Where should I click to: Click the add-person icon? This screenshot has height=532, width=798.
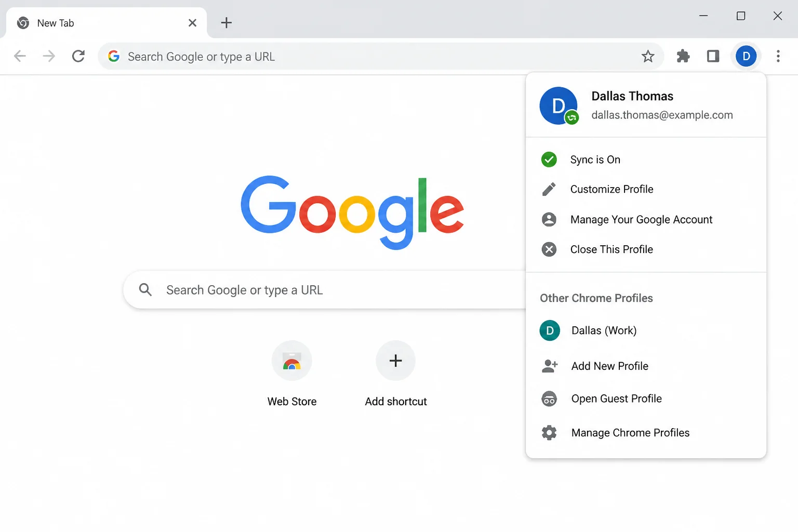point(550,366)
